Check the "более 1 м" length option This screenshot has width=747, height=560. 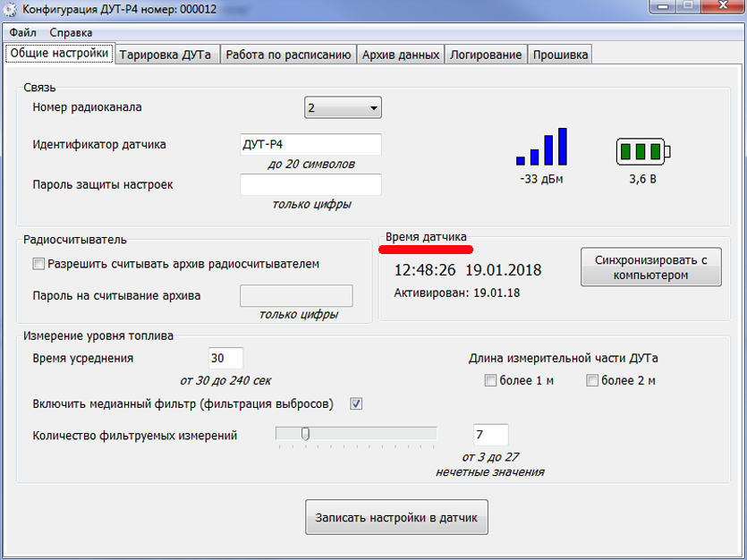click(x=490, y=380)
